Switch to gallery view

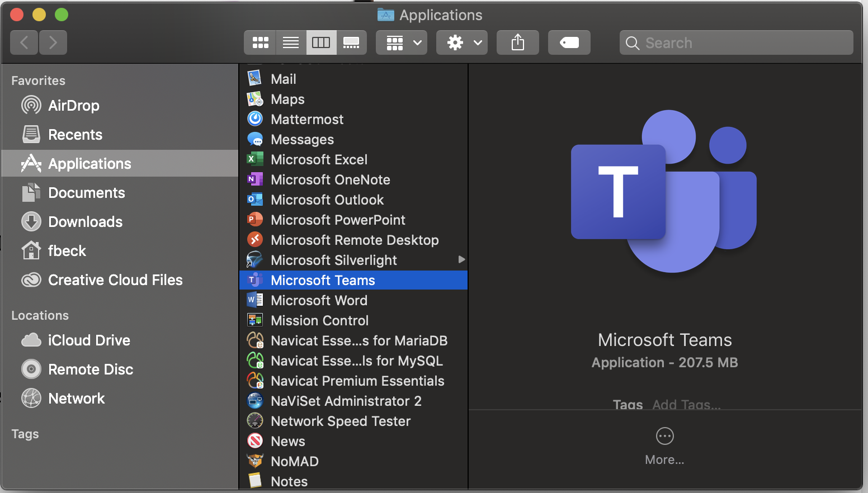pyautogui.click(x=351, y=42)
